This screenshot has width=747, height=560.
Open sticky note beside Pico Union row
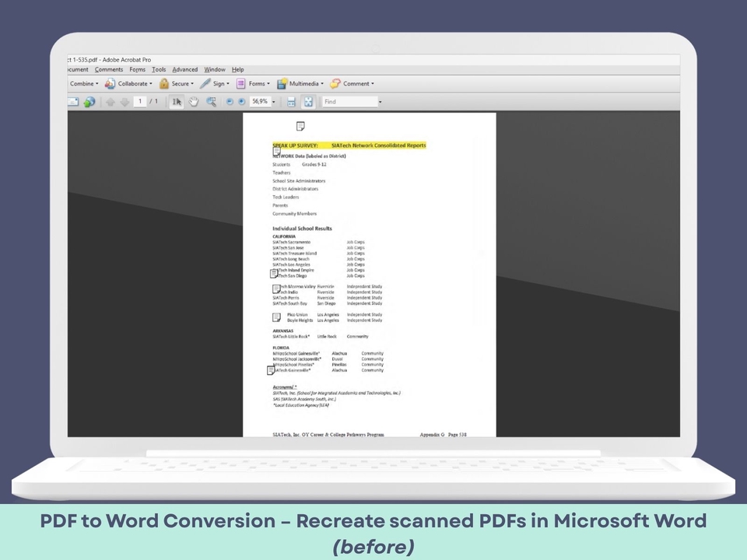point(276,317)
